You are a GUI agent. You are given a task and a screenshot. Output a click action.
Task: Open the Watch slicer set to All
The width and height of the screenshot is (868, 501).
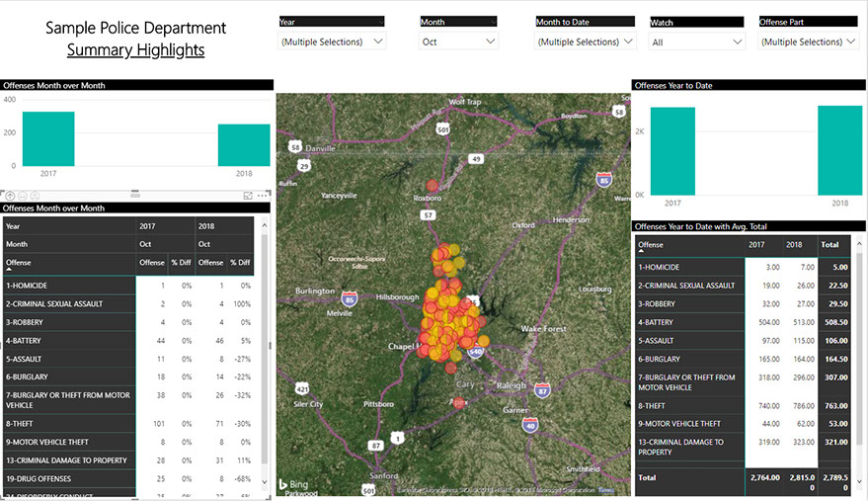[695, 42]
